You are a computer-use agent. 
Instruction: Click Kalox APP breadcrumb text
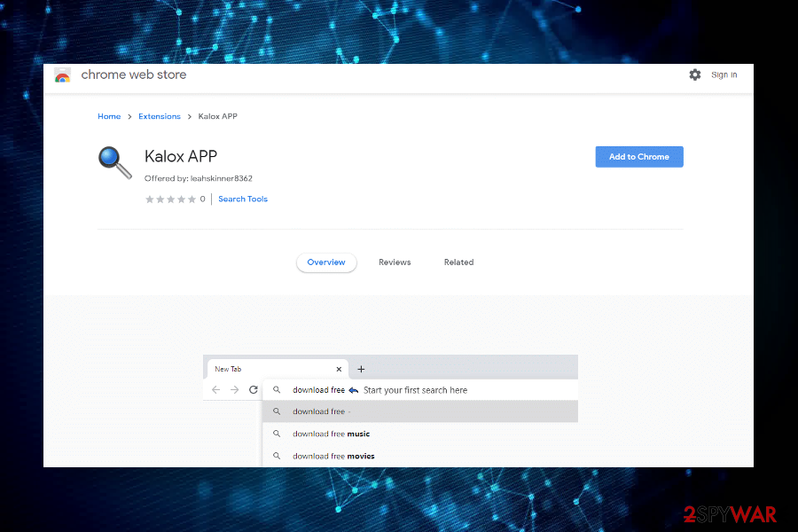coord(218,116)
